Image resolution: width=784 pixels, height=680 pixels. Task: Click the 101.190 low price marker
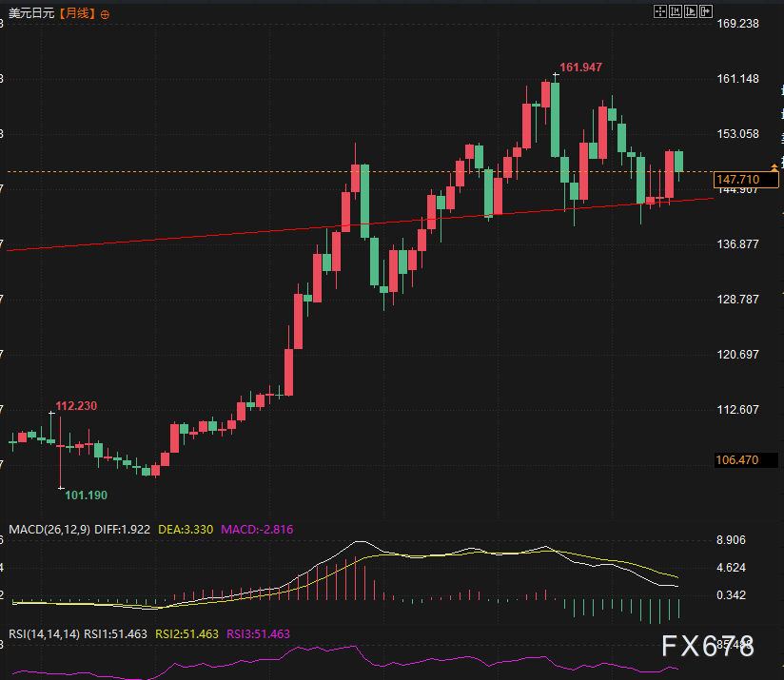tap(86, 495)
